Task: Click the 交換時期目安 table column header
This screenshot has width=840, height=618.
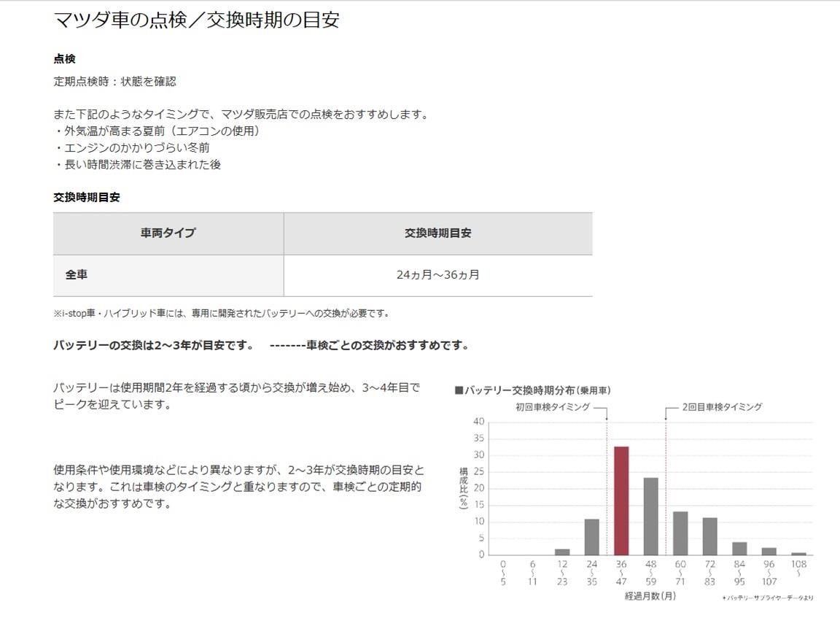Action: (438, 233)
